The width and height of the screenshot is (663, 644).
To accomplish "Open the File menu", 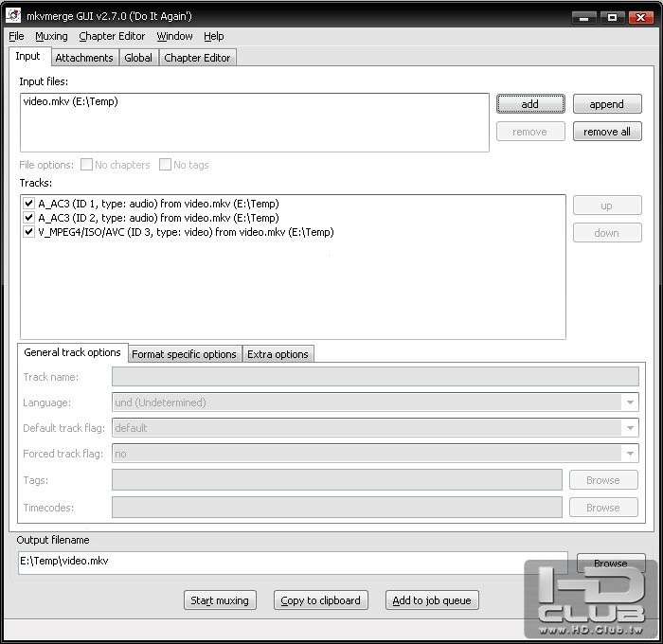I will (16, 36).
